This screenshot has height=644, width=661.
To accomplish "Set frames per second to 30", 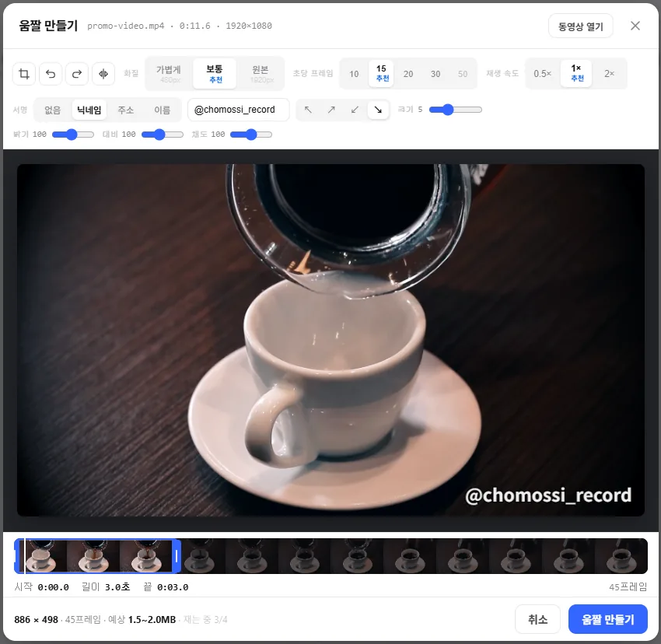I will 435,74.
